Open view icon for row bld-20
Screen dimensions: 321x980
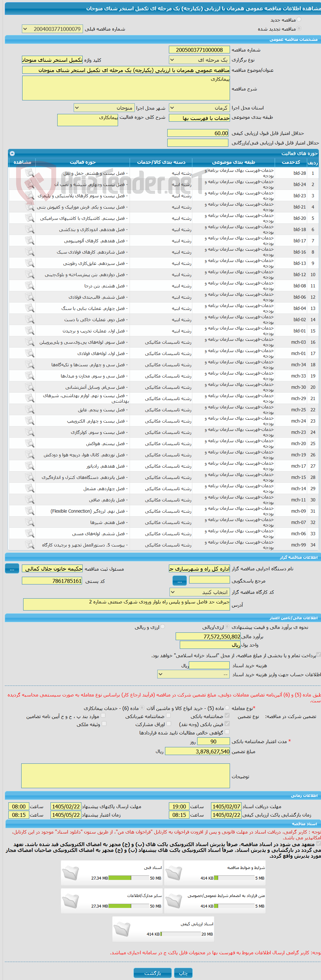point(30,219)
